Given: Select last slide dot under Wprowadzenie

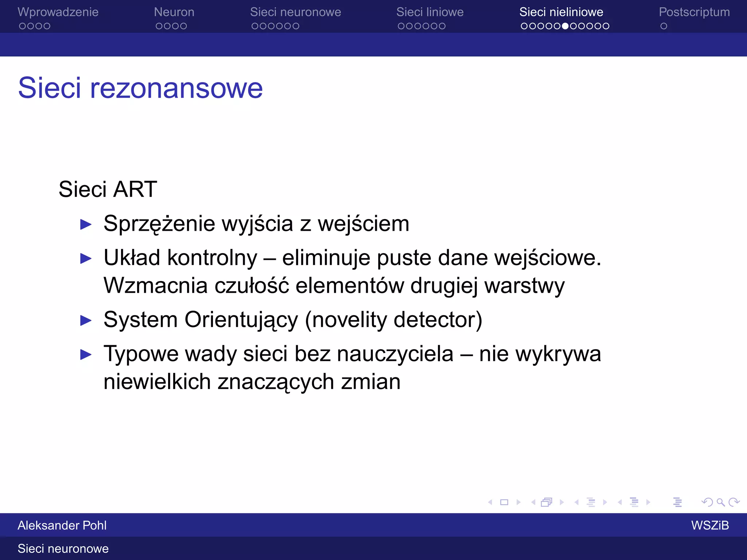Looking at the screenshot, I should [x=47, y=26].
